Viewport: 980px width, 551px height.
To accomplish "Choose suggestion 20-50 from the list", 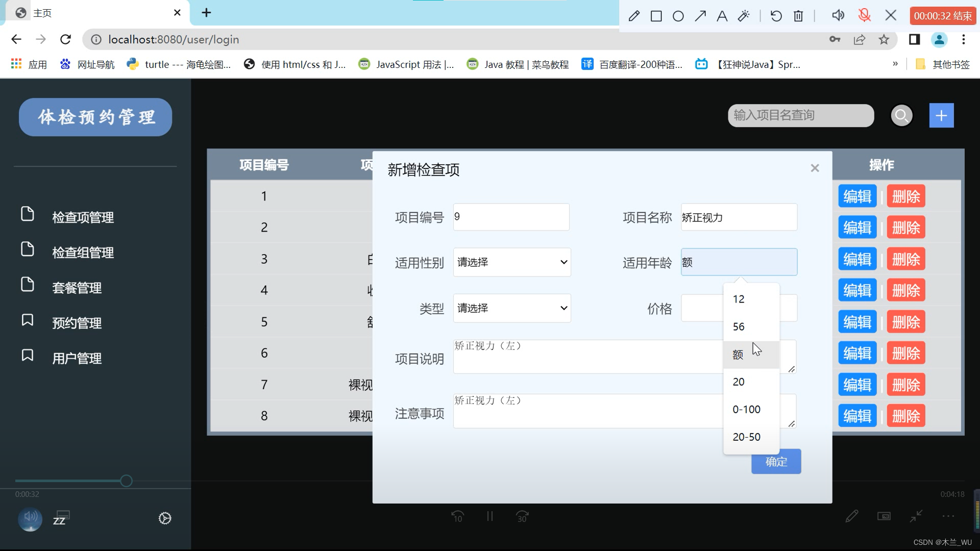I will pos(751,437).
